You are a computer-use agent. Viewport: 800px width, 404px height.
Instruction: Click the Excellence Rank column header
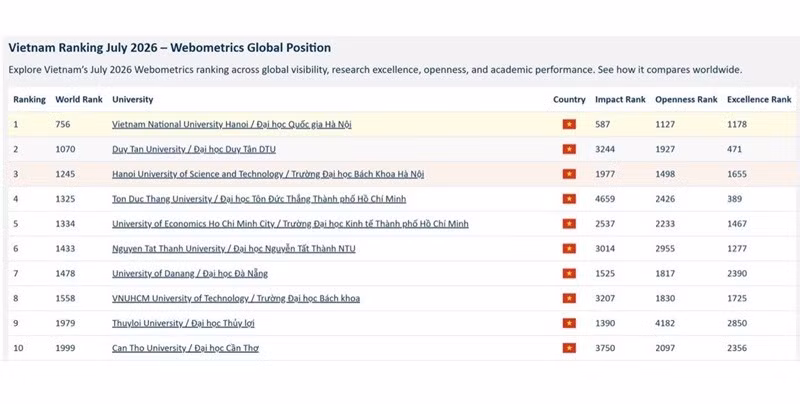coord(759,99)
